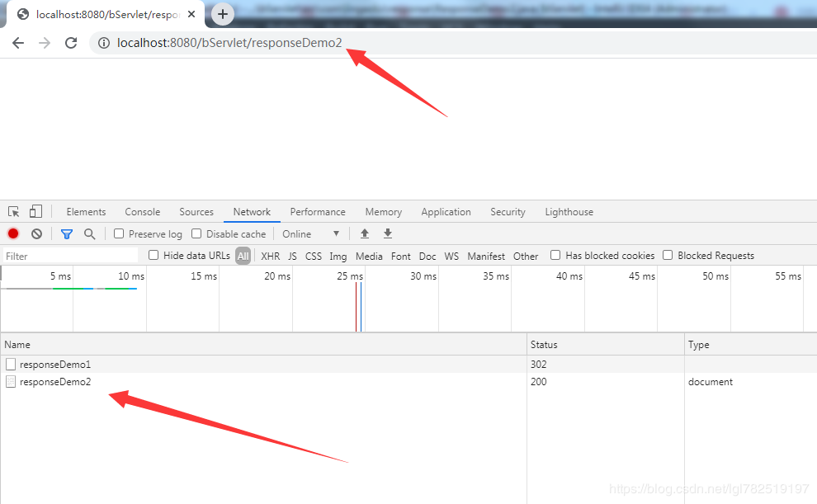Reload the page with the refresh icon
This screenshot has width=817, height=504.
click(71, 43)
